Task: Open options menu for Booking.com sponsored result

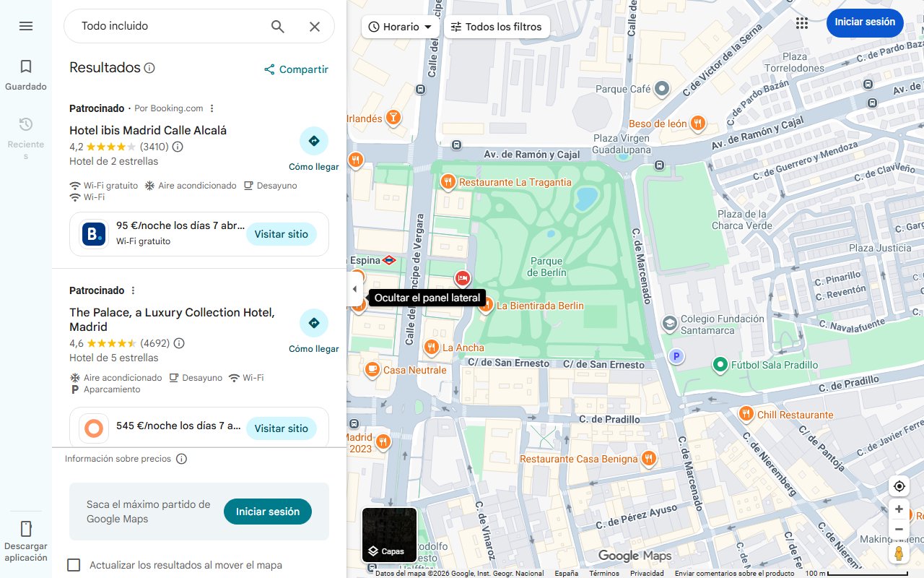Action: pos(211,108)
